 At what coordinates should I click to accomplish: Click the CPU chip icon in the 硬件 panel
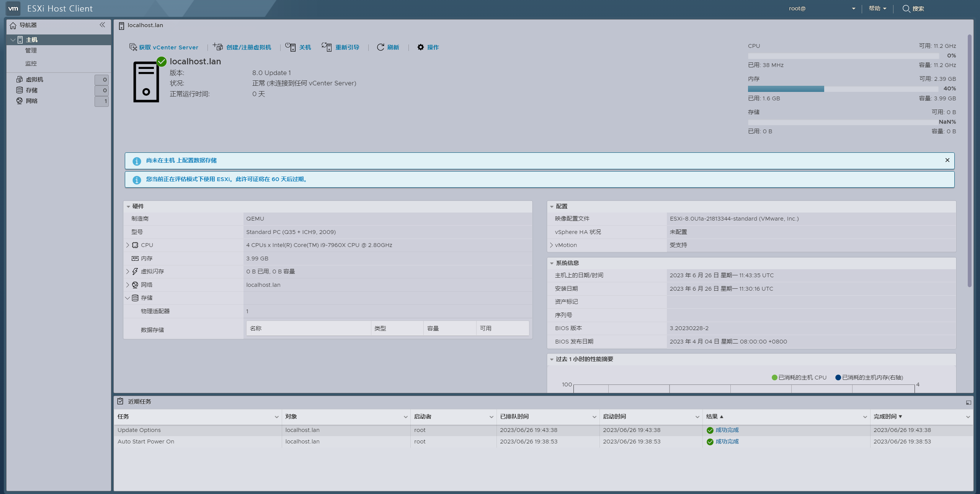point(135,245)
